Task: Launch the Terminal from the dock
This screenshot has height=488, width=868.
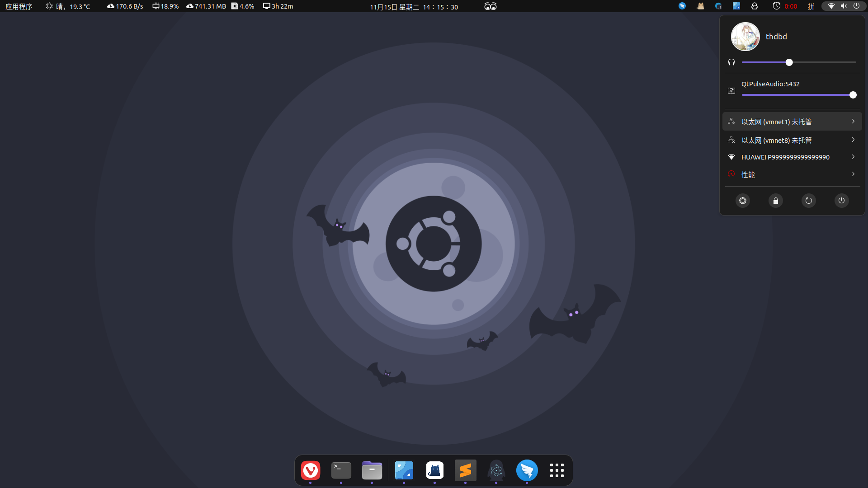Action: (341, 470)
